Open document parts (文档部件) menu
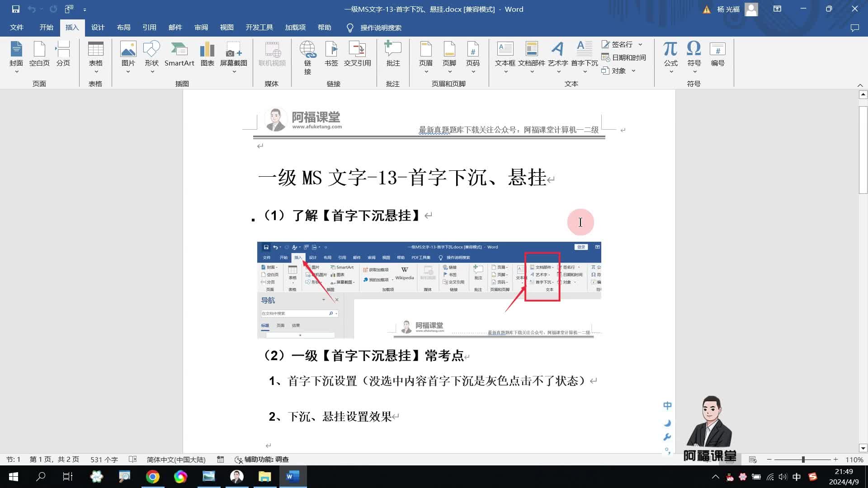This screenshot has height=488, width=868. [x=532, y=57]
